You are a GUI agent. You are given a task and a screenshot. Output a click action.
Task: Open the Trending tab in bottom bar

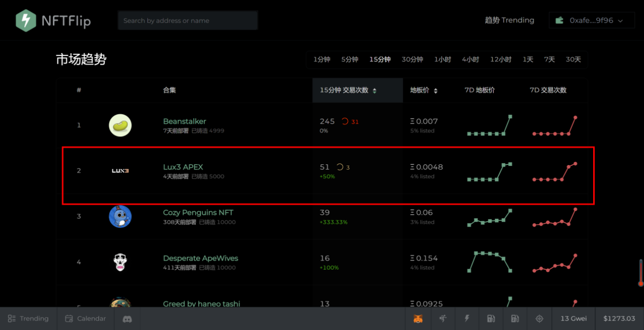click(x=28, y=318)
